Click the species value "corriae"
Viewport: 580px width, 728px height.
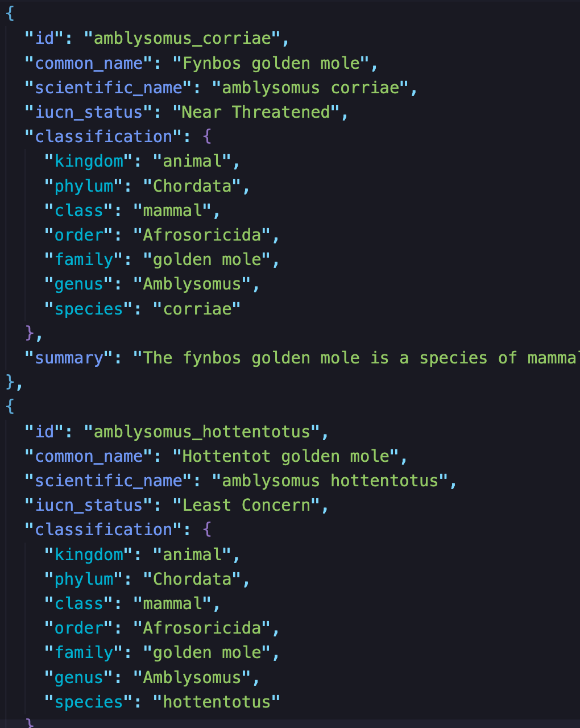pos(197,309)
